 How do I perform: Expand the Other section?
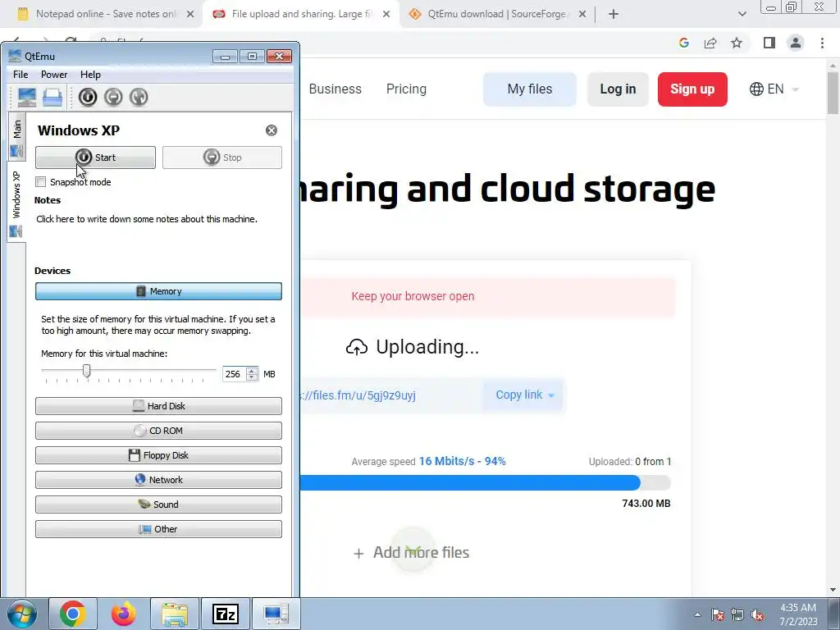click(x=158, y=529)
